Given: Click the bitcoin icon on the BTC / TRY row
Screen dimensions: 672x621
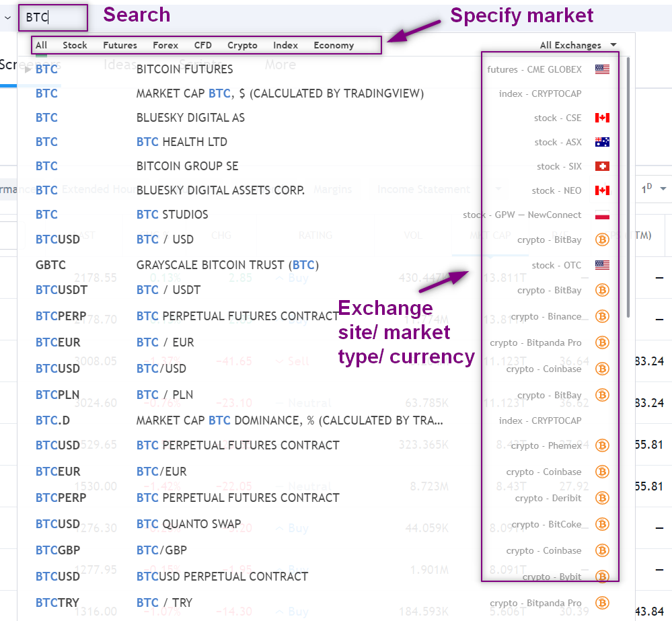Looking at the screenshot, I should tap(602, 603).
